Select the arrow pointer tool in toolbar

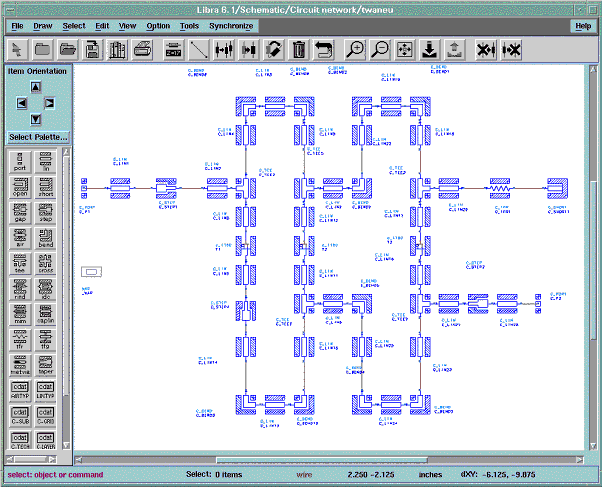coord(17,50)
